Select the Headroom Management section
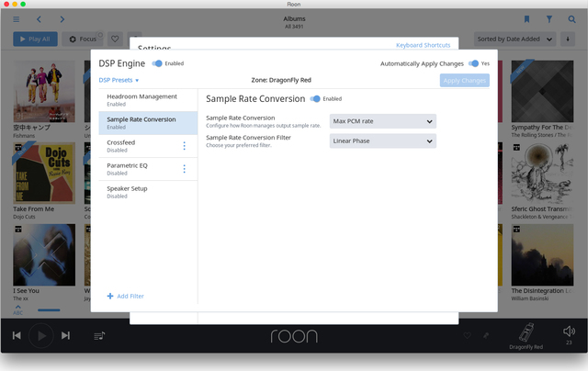 (x=148, y=100)
